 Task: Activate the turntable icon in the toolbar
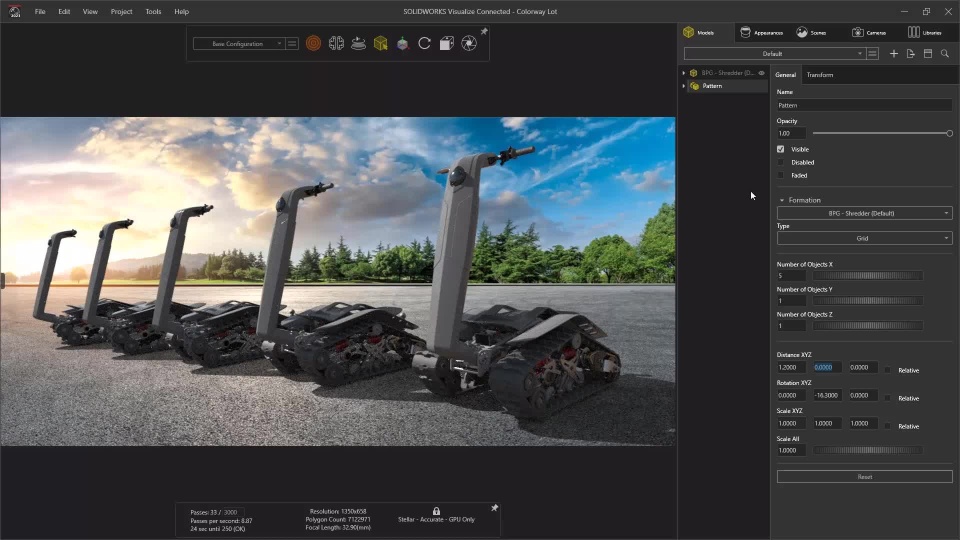pyautogui.click(x=358, y=44)
